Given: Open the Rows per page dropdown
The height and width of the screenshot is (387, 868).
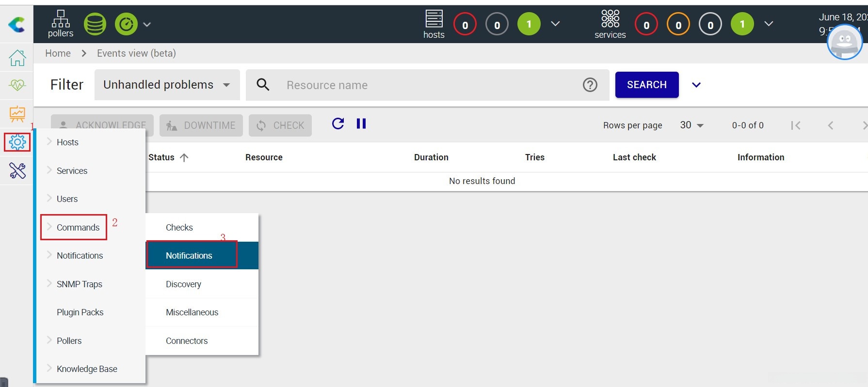Looking at the screenshot, I should click(x=691, y=125).
